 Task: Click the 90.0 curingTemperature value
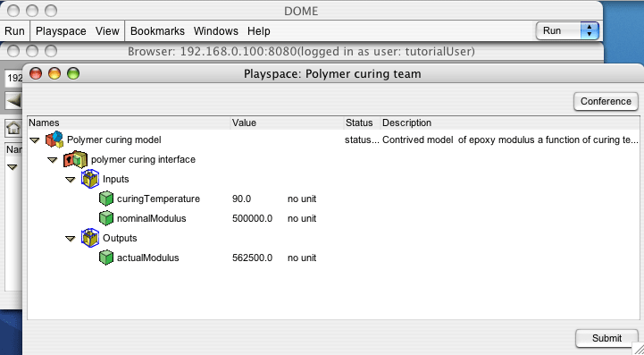tap(241, 199)
